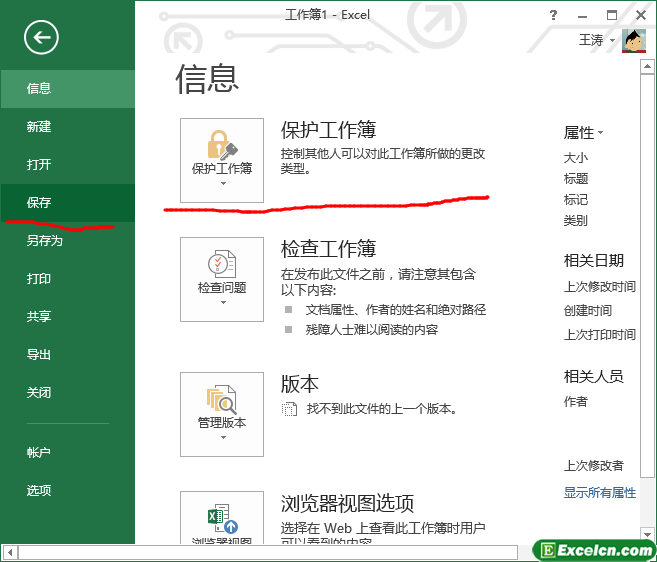This screenshot has height=562, width=657.
Task: Click the Check for Issues document icon
Action: (x=221, y=264)
